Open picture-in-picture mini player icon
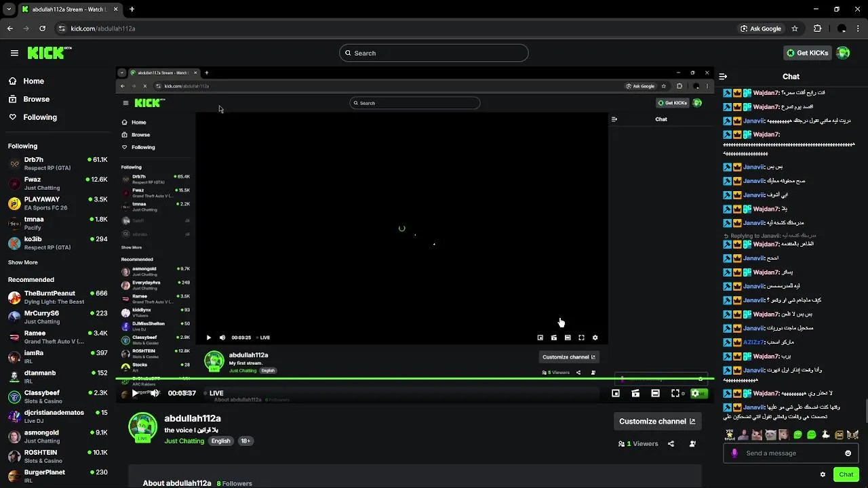Viewport: 868px width, 488px height. 616,393
